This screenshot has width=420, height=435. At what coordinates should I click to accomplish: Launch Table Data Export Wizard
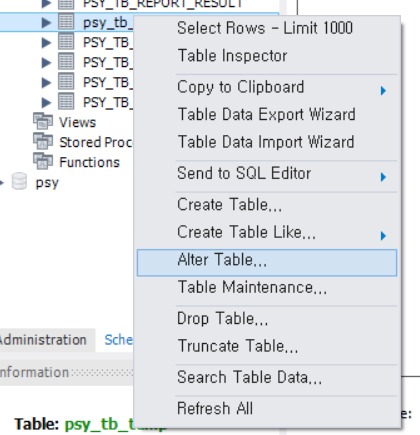[x=267, y=114]
